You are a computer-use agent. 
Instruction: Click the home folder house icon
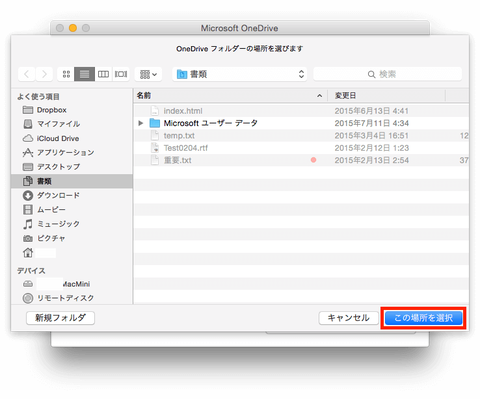pyautogui.click(x=28, y=253)
